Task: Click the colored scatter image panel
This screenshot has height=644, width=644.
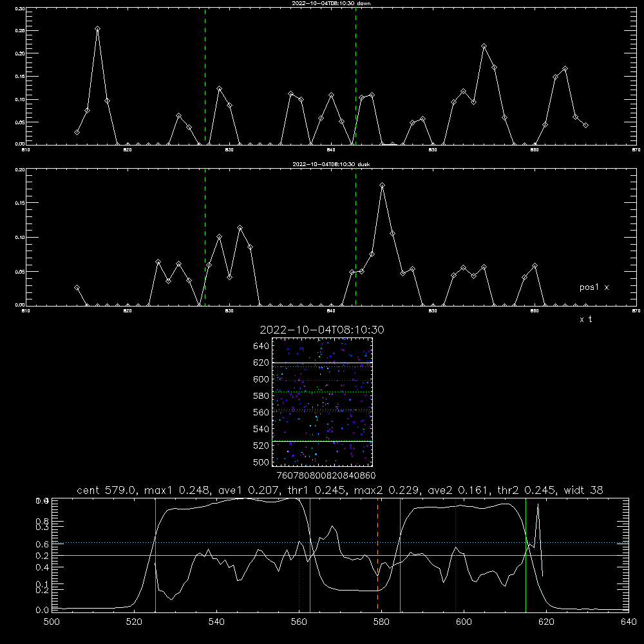Action: point(322,402)
